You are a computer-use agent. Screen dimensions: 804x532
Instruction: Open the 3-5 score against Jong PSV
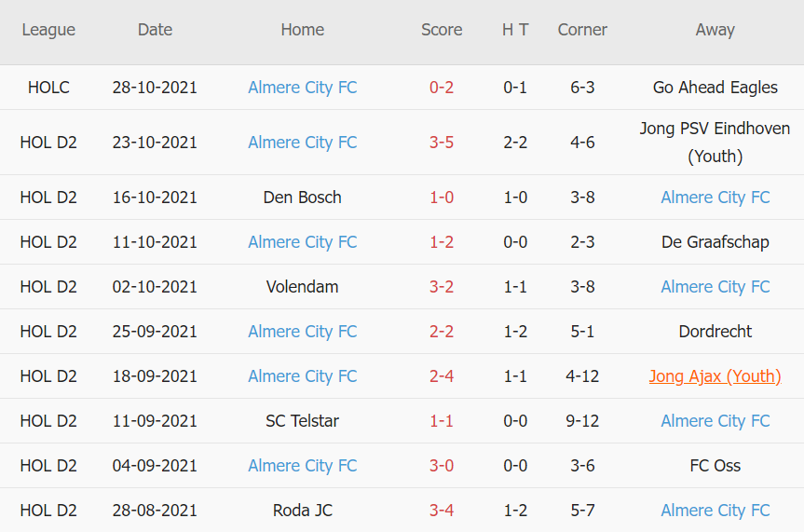point(442,143)
